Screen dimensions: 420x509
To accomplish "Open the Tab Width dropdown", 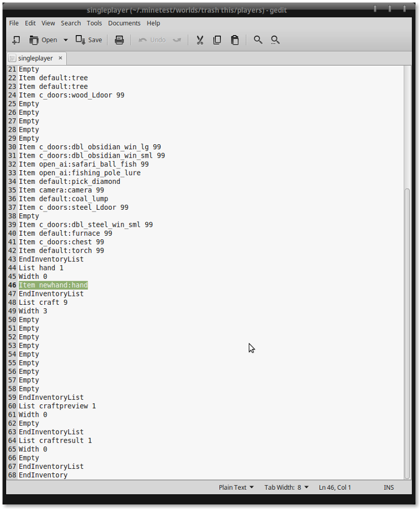I will coord(287,488).
